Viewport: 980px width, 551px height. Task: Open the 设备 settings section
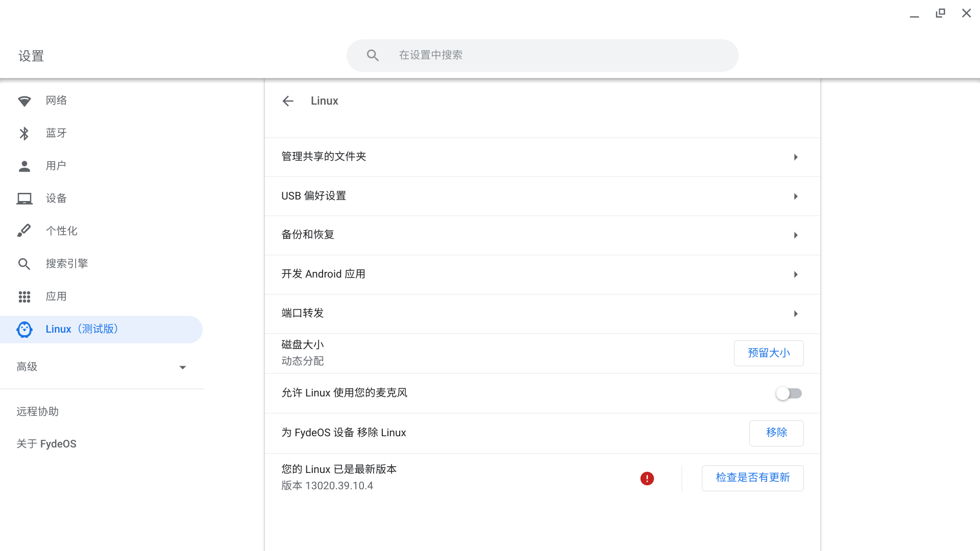[x=56, y=198]
